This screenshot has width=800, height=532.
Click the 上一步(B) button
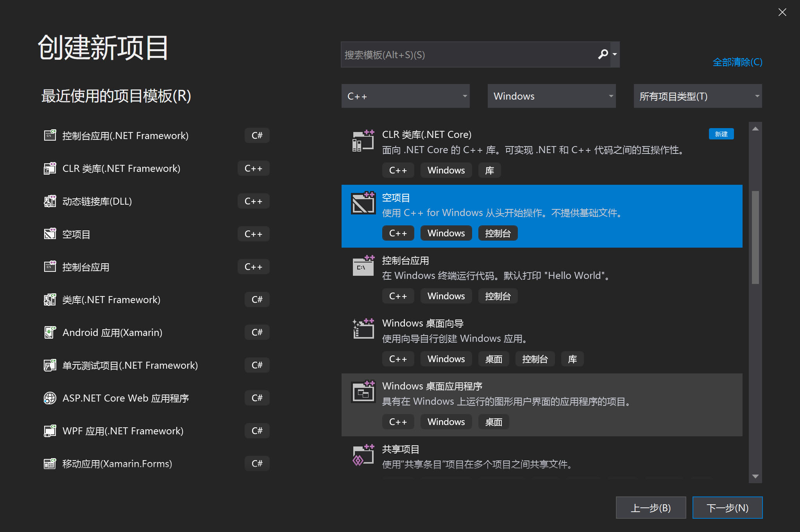click(x=651, y=507)
